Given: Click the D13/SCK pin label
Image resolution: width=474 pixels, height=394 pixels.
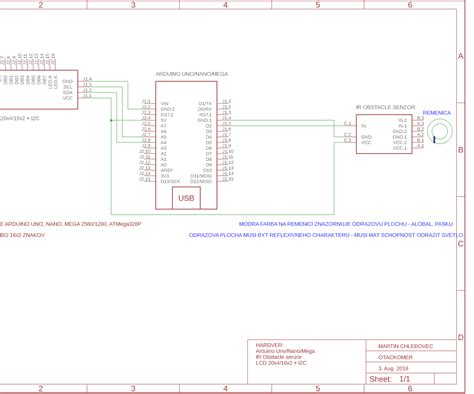Looking at the screenshot, I should click(170, 182).
